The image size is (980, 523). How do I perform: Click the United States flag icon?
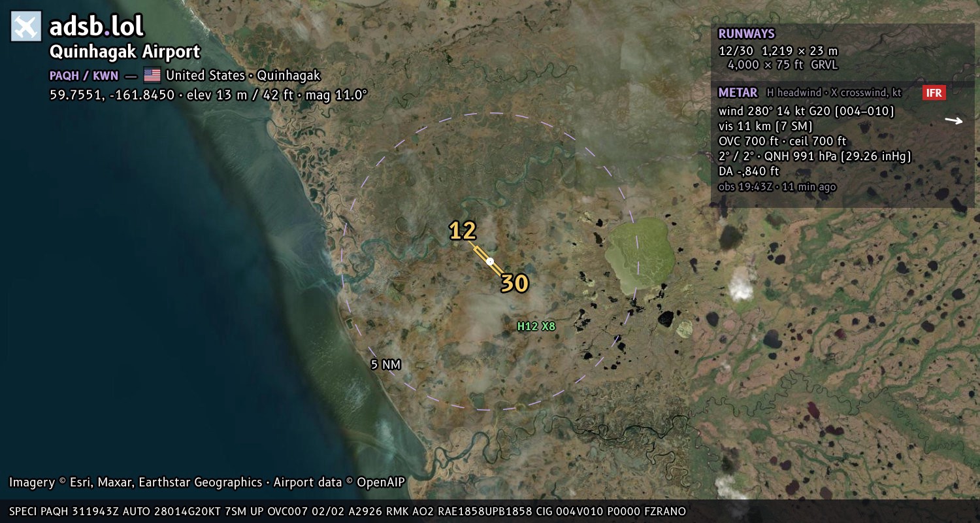[152, 75]
